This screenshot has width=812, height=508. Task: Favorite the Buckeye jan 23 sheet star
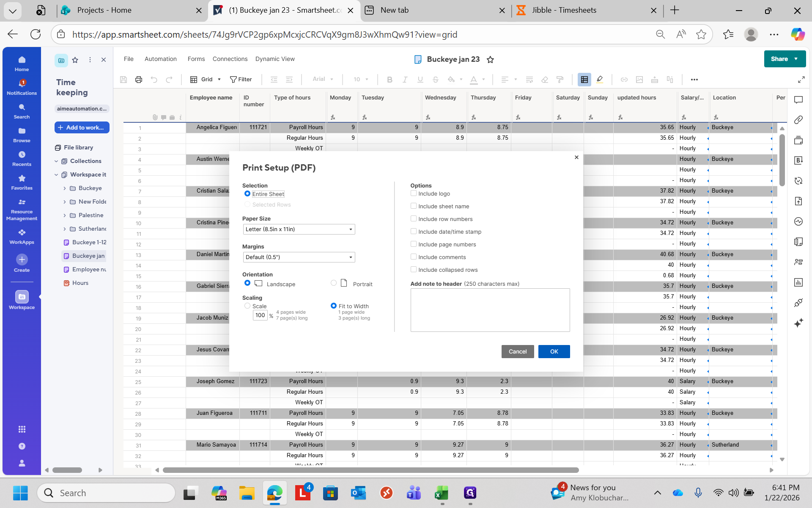pos(490,60)
